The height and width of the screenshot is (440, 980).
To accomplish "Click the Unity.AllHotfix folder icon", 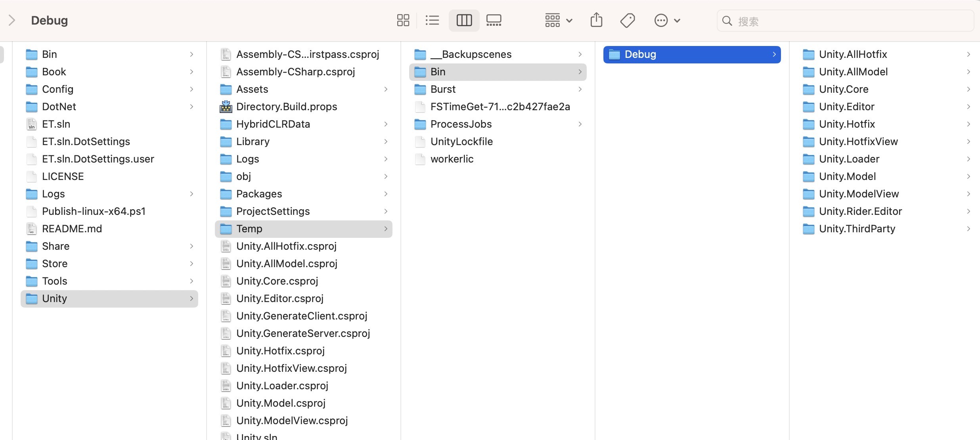I will 809,54.
